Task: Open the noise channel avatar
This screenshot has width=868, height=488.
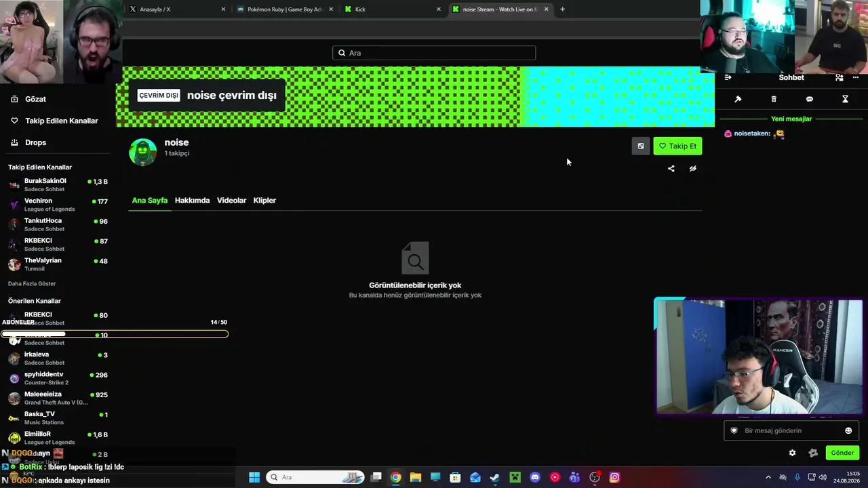Action: [x=143, y=152]
